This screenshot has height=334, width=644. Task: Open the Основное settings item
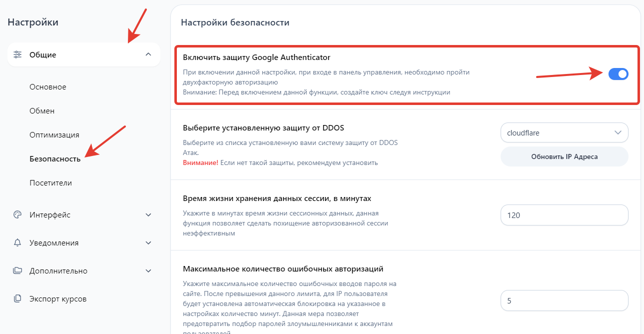coord(48,87)
